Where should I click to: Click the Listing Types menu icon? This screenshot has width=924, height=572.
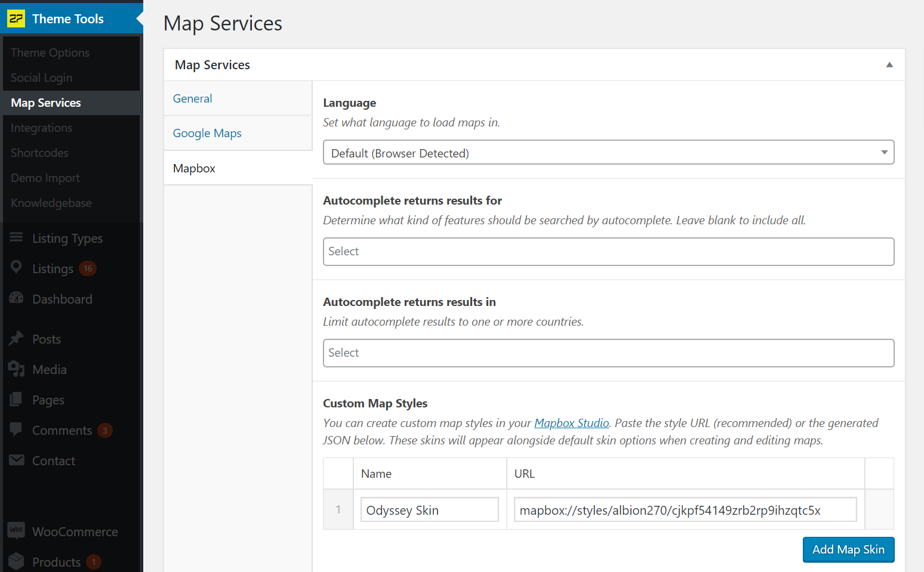pyautogui.click(x=16, y=238)
